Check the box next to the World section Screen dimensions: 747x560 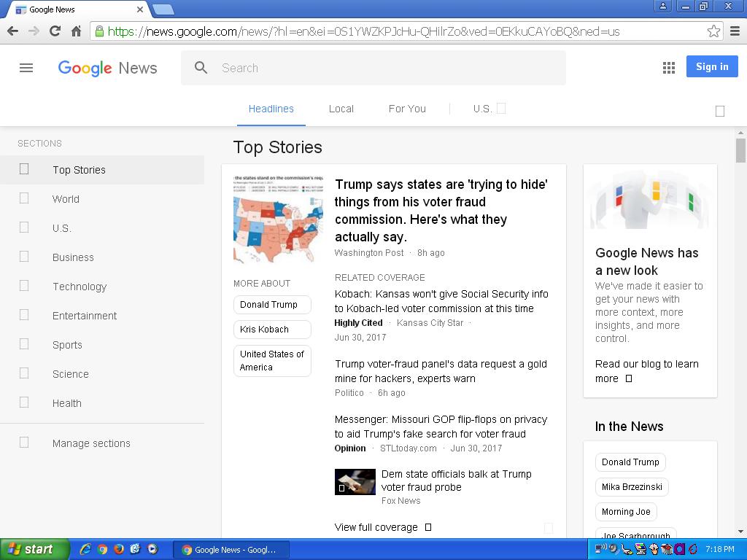click(23, 198)
